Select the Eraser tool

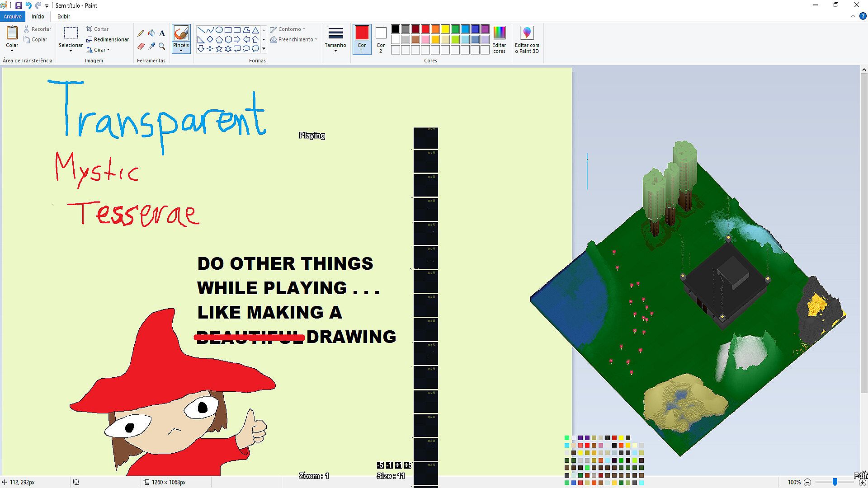coord(141,47)
